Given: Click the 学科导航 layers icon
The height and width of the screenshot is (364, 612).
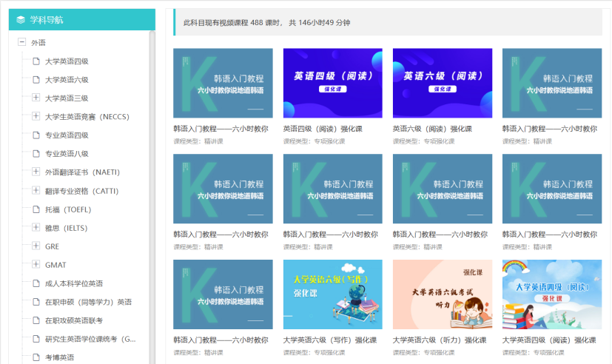Looking at the screenshot, I should tap(21, 20).
